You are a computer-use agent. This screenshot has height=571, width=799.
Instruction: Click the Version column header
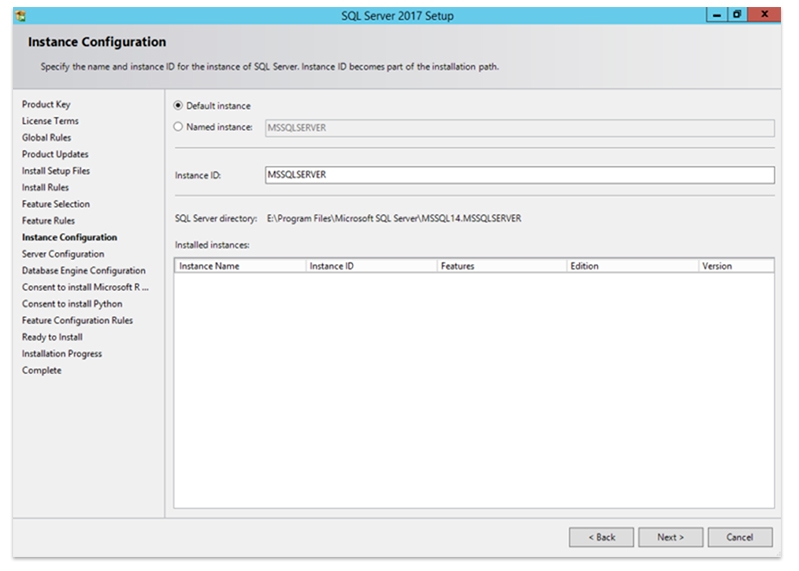click(x=735, y=266)
